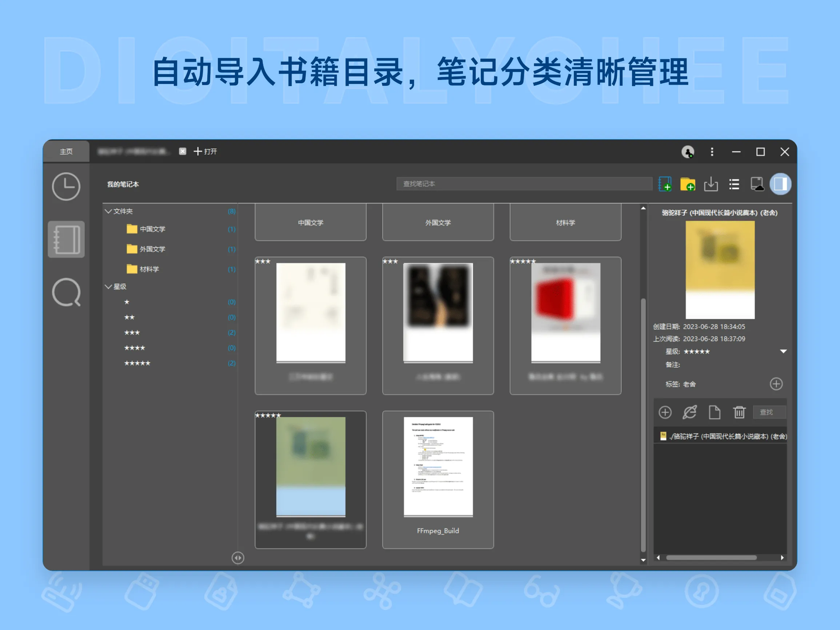Viewport: 840px width, 630px height.
Task: Click the 查找 button in notes panel
Action: click(769, 412)
